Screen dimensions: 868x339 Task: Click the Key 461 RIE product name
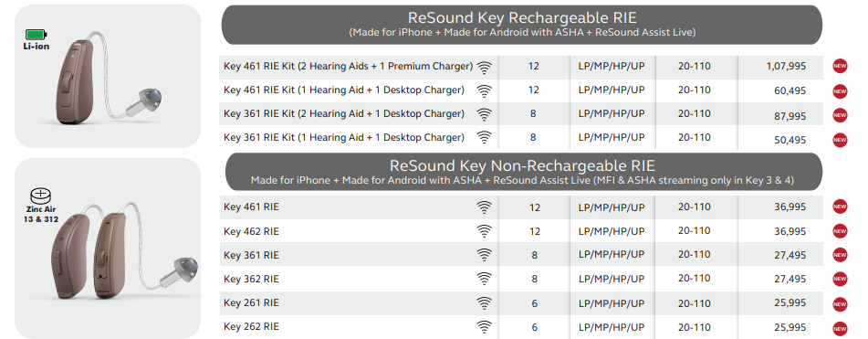coord(251,207)
